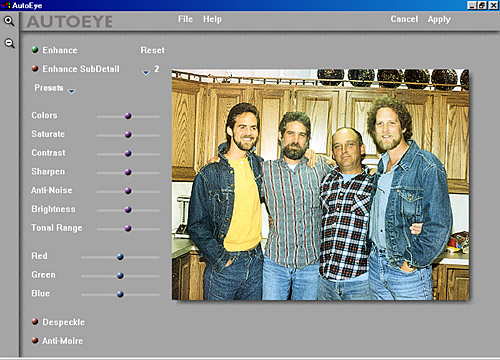Viewport: 500px width, 360px height.
Task: Open the Help menu
Action: (x=212, y=19)
